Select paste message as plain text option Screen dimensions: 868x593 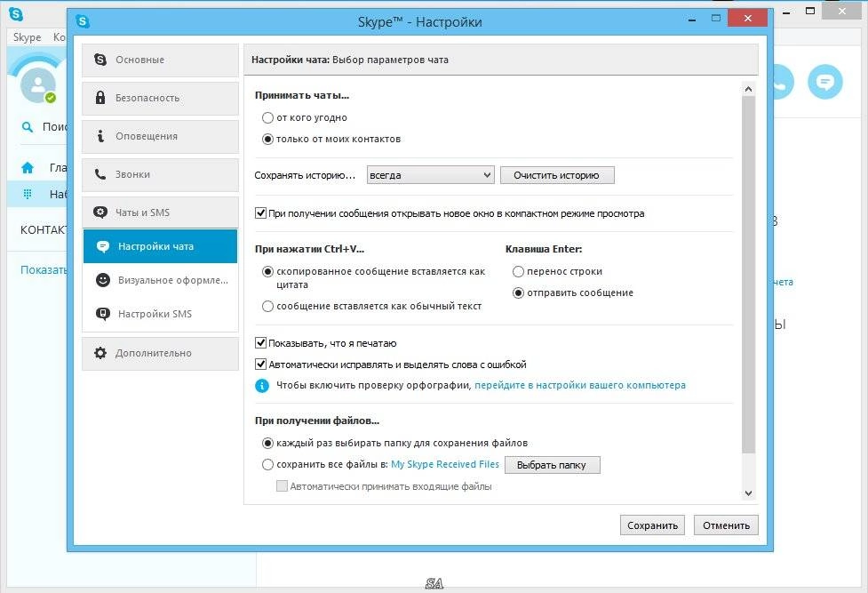[268, 306]
